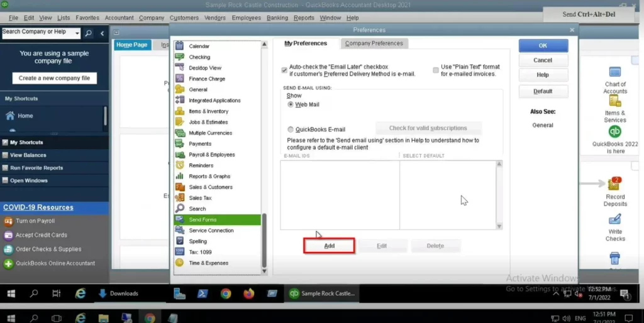Click the search magnifier icon

click(89, 33)
